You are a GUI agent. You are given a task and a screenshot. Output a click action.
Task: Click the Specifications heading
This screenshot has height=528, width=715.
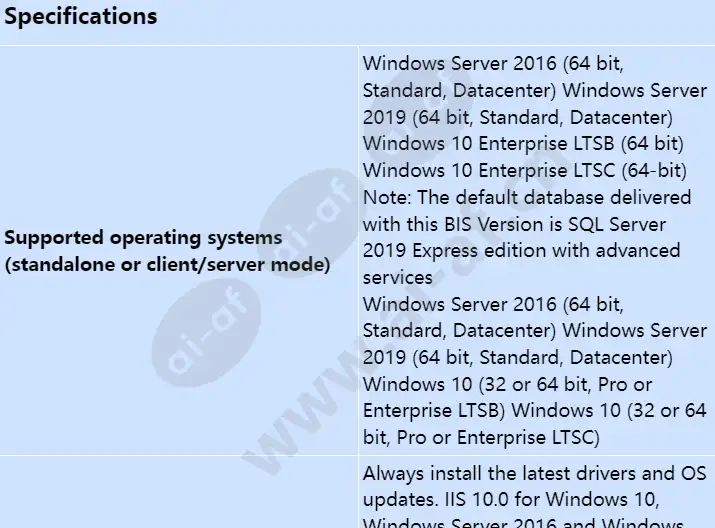click(82, 17)
